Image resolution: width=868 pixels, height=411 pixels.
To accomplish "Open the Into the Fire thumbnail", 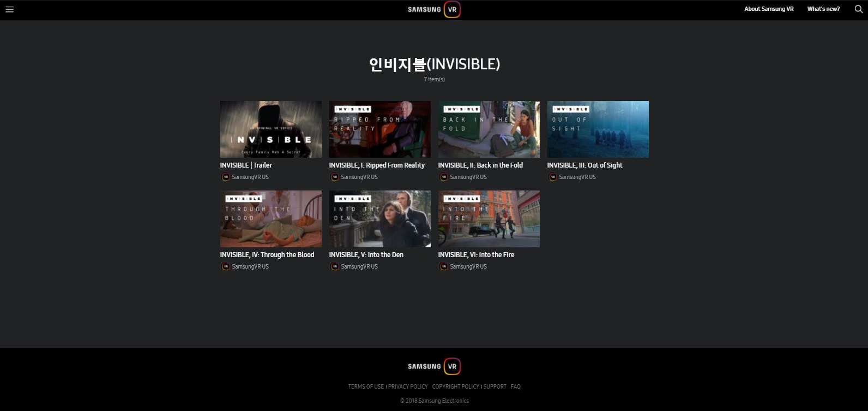I will tap(489, 219).
